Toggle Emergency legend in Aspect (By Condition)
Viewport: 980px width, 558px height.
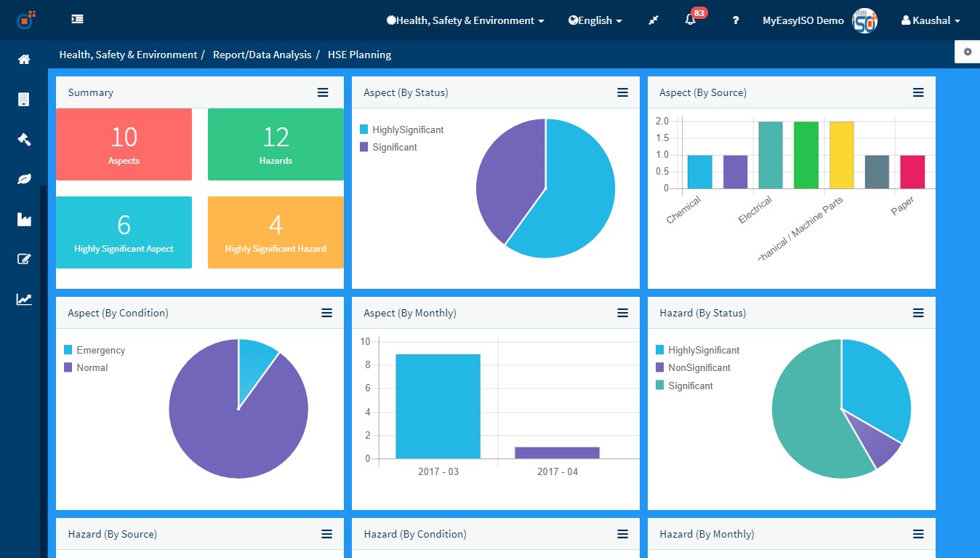tap(95, 350)
